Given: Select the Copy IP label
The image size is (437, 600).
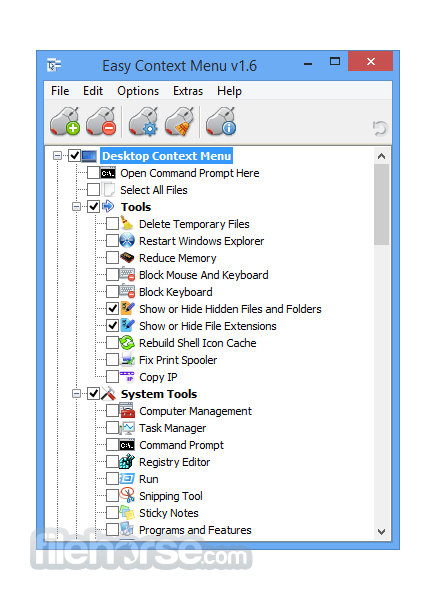Looking at the screenshot, I should coord(158,377).
